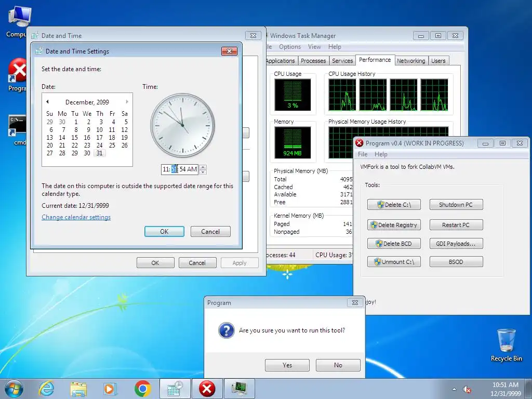
Task: Click the Program v0.4 red title icon
Action: [360, 143]
